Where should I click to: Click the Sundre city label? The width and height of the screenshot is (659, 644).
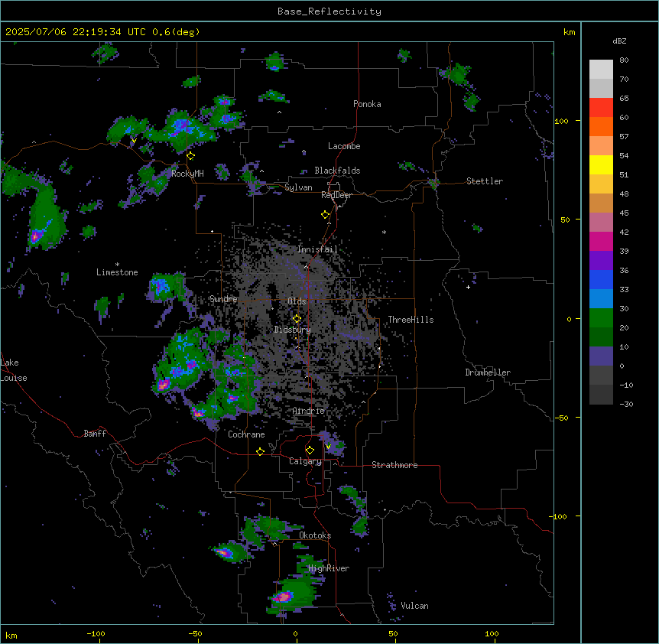click(x=223, y=299)
